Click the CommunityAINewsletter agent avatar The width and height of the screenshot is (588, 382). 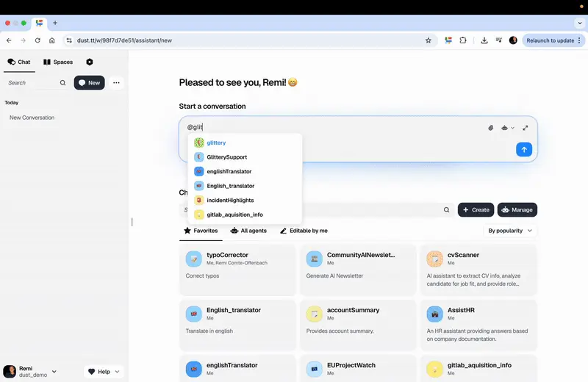[x=315, y=259]
